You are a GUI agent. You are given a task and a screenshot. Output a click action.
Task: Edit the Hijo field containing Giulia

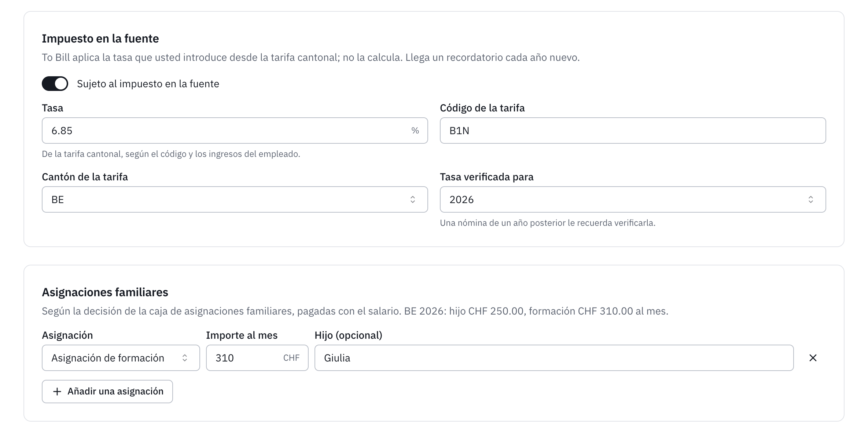pos(554,358)
